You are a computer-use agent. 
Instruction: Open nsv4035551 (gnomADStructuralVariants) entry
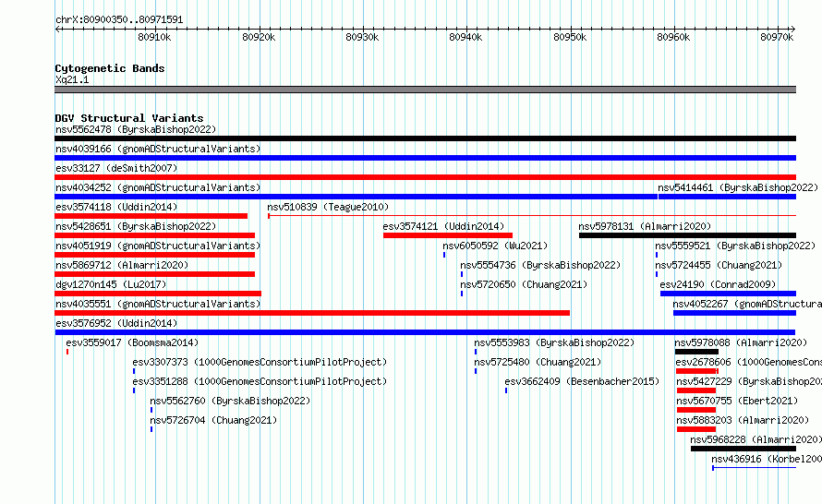tap(158, 304)
